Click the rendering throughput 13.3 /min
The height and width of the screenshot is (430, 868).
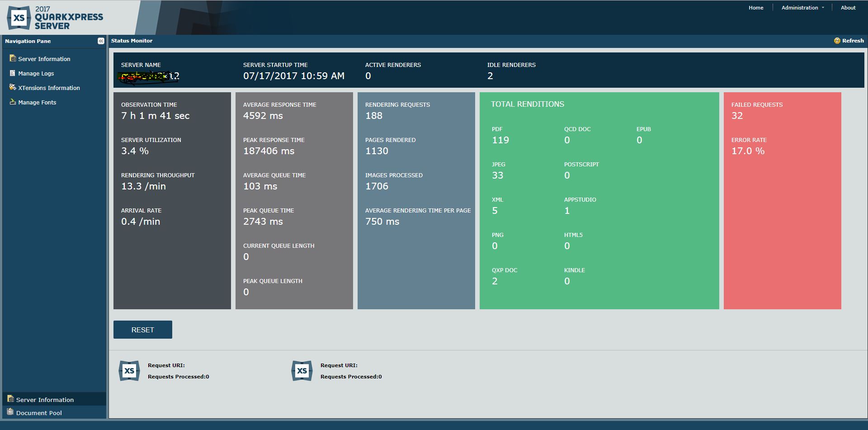[x=143, y=186]
